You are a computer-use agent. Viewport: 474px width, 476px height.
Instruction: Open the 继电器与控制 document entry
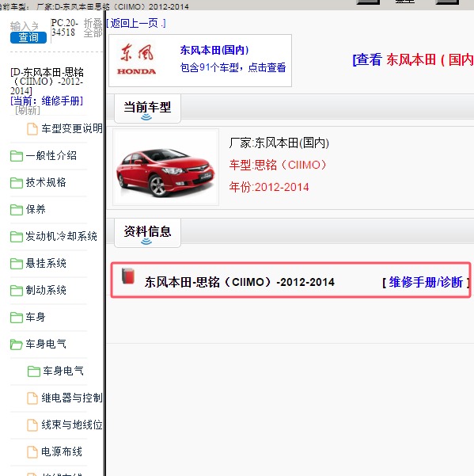[72, 398]
